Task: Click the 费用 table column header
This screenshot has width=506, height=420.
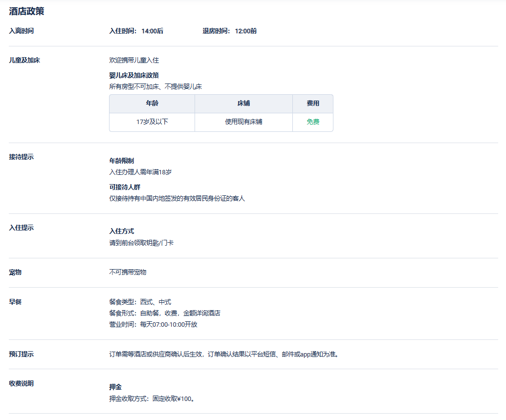Action: point(313,104)
